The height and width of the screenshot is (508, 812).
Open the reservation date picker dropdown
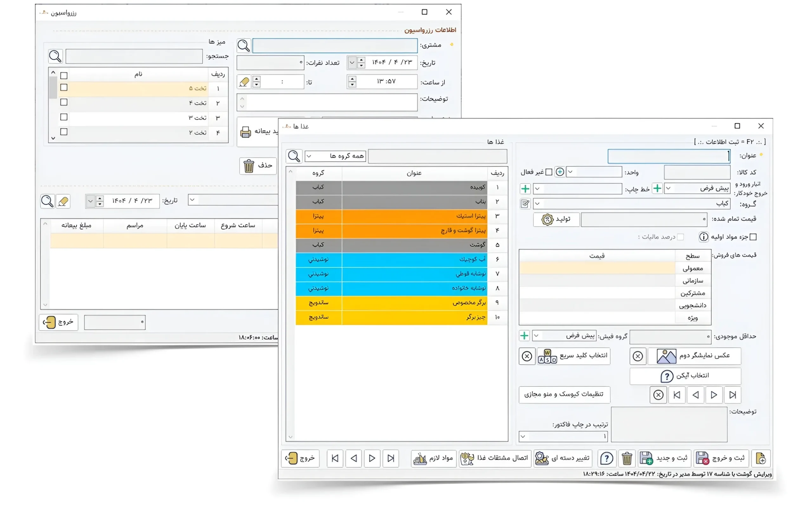(x=352, y=62)
